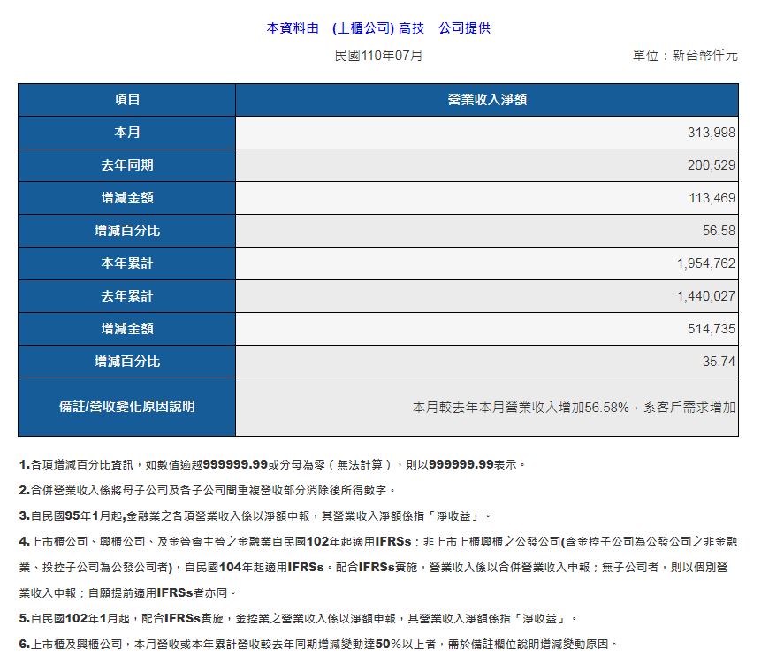Click the monthly change amount 113,469
This screenshot has height=672, width=784.
[x=711, y=198]
